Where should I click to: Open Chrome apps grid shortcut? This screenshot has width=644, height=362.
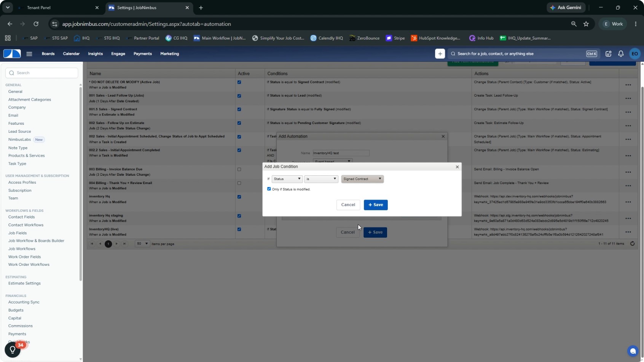pyautogui.click(x=8, y=38)
